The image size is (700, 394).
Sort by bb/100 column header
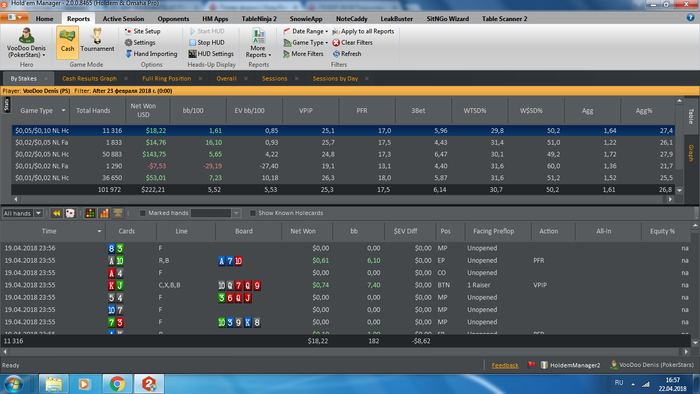pyautogui.click(x=193, y=110)
